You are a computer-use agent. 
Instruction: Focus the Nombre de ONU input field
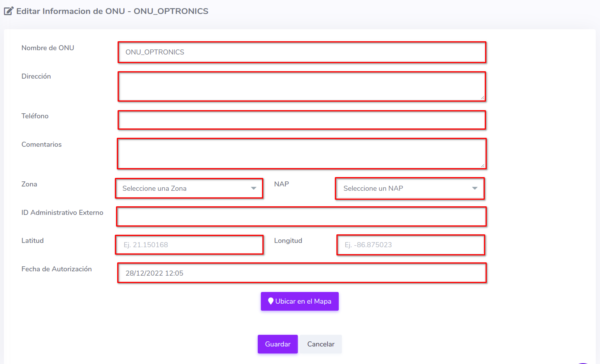point(302,52)
